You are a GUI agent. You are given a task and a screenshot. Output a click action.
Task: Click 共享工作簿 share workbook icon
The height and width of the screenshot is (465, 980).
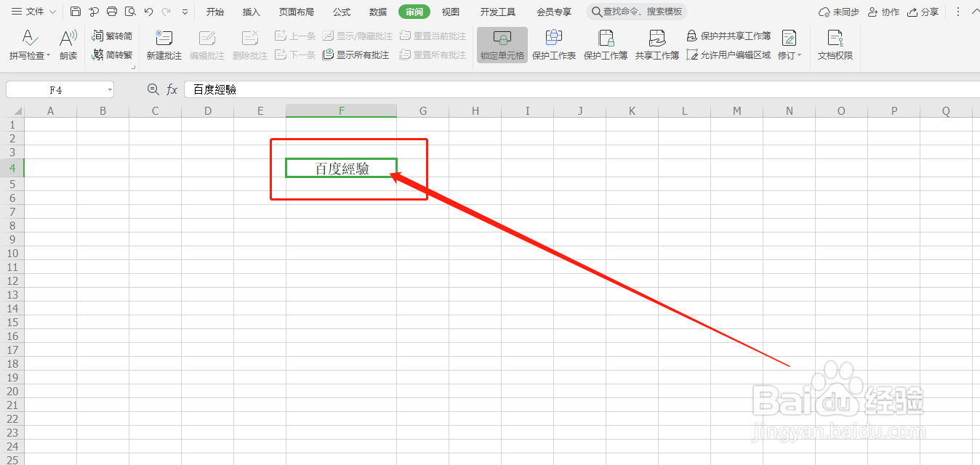tap(657, 45)
